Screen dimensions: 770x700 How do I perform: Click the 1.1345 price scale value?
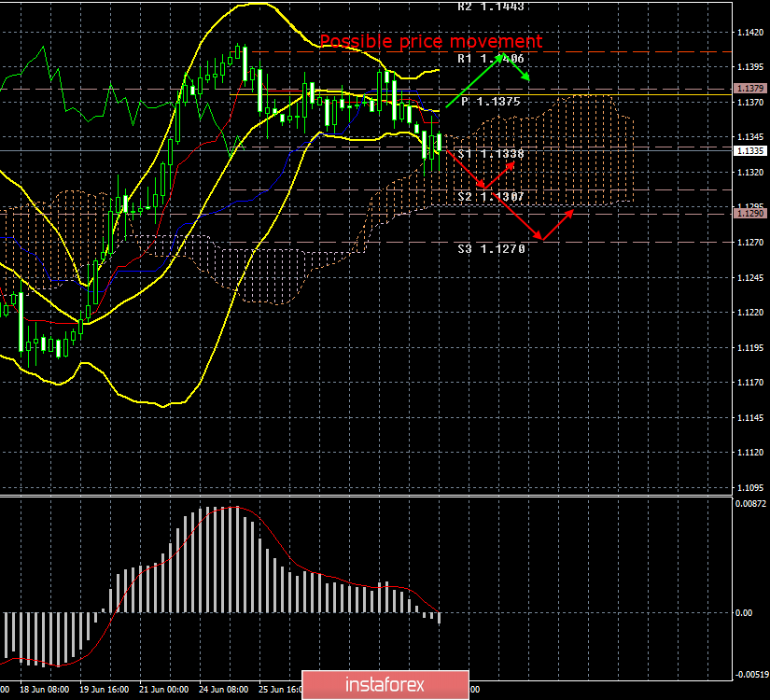point(750,137)
